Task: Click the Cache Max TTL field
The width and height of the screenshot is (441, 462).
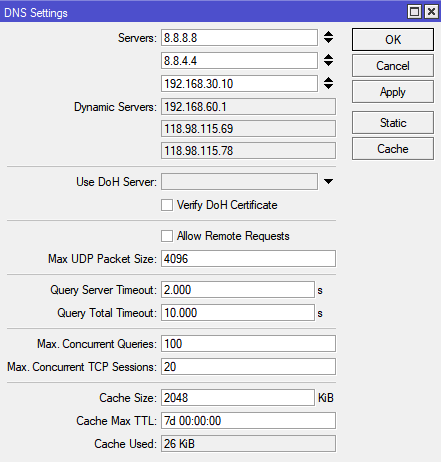Action: tap(248, 421)
